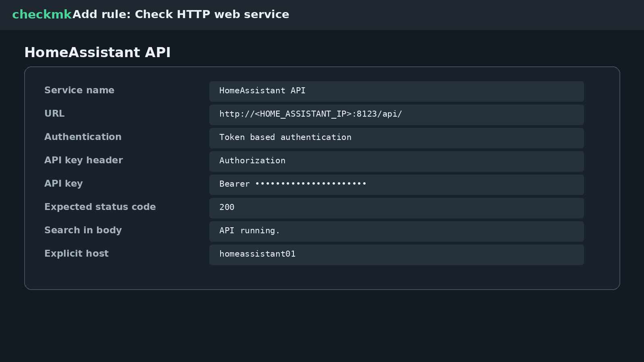Click the 'Expected status code' label

(100, 207)
